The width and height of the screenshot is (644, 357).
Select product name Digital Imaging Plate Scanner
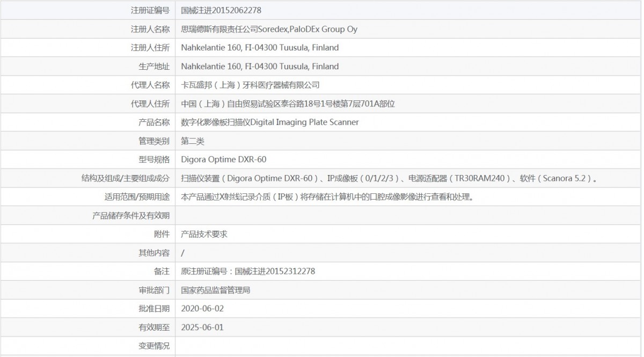tap(304, 122)
